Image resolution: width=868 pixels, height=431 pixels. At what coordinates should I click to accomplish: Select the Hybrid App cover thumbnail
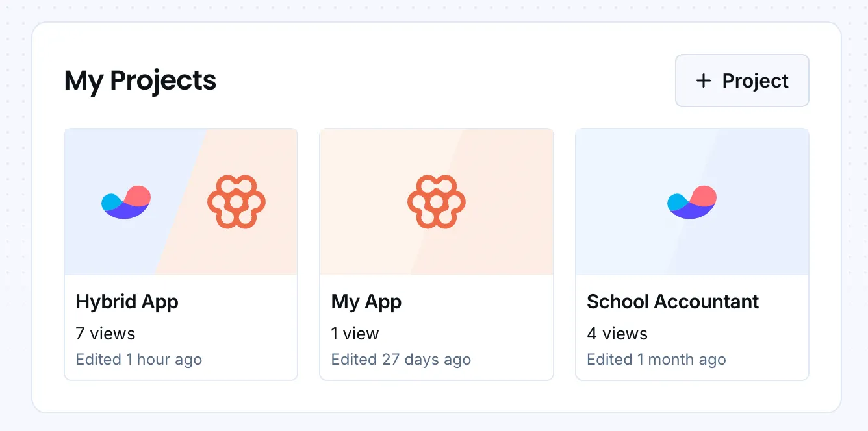(x=181, y=201)
